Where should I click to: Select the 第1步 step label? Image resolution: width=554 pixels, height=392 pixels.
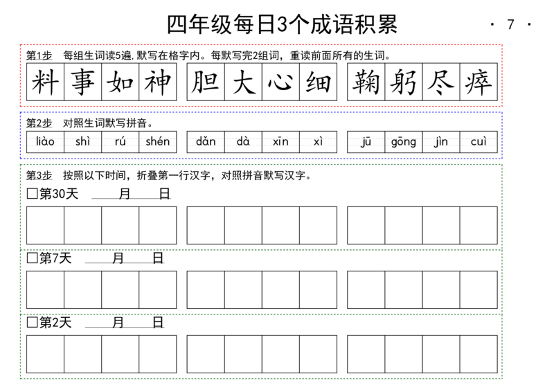pyautogui.click(x=39, y=55)
